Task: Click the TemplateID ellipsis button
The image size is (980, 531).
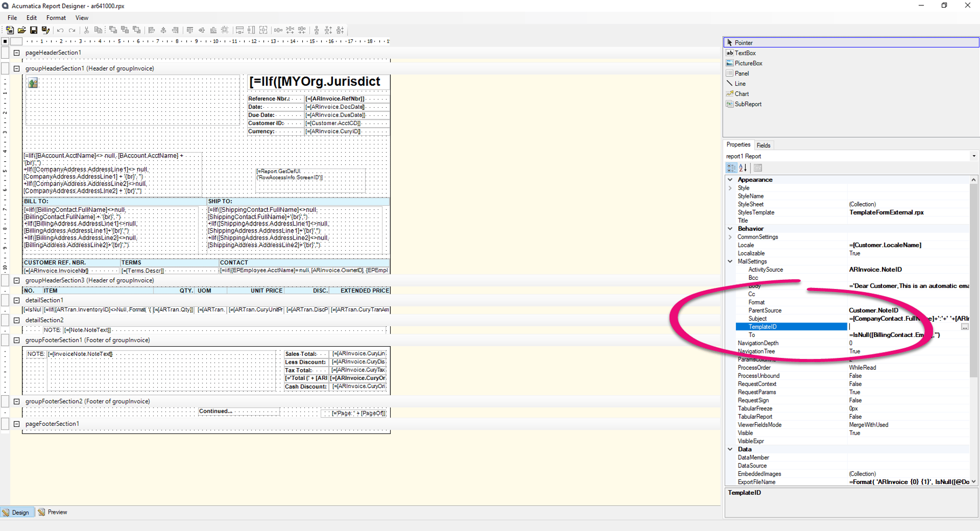Action: pyautogui.click(x=965, y=327)
